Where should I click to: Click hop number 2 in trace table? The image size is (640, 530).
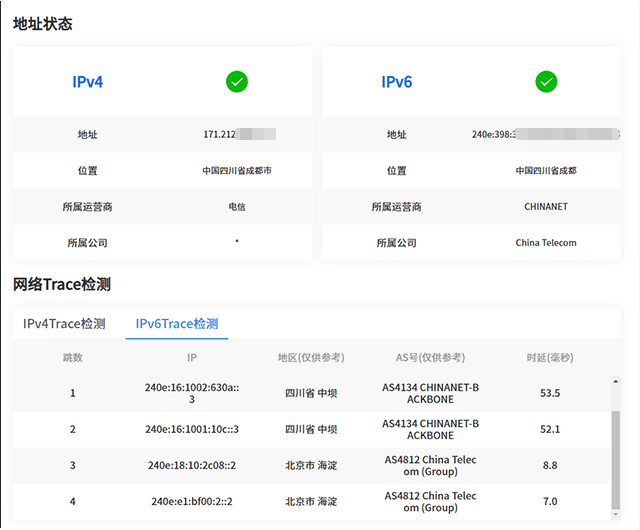[x=73, y=429]
